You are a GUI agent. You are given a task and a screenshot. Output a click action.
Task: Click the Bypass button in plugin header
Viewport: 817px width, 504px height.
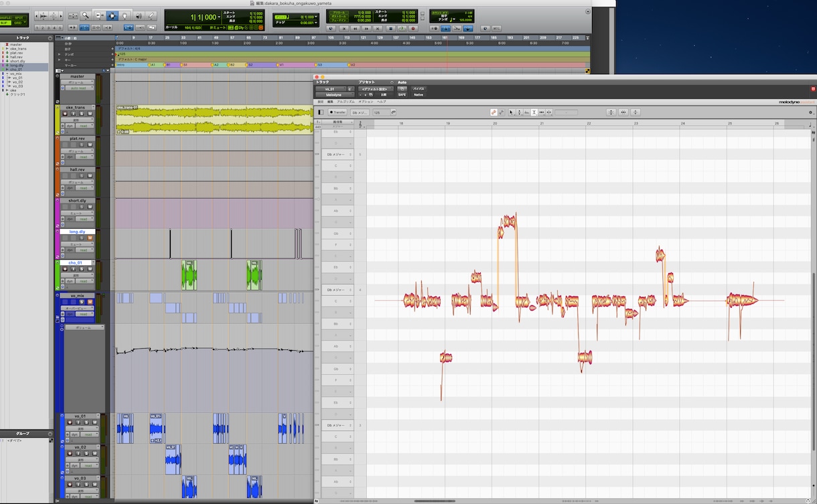[x=418, y=88]
